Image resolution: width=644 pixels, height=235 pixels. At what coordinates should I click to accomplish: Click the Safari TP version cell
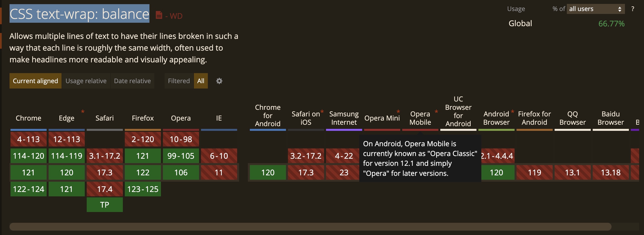105,205
